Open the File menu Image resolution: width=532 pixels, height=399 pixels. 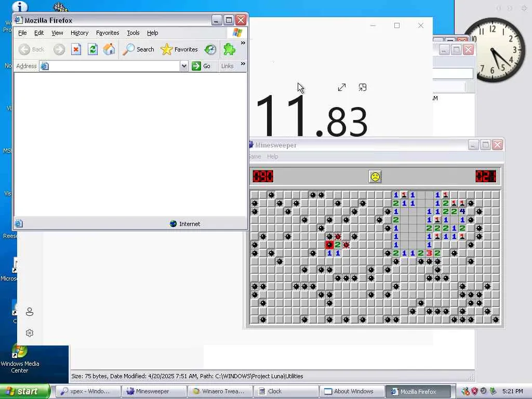click(22, 33)
